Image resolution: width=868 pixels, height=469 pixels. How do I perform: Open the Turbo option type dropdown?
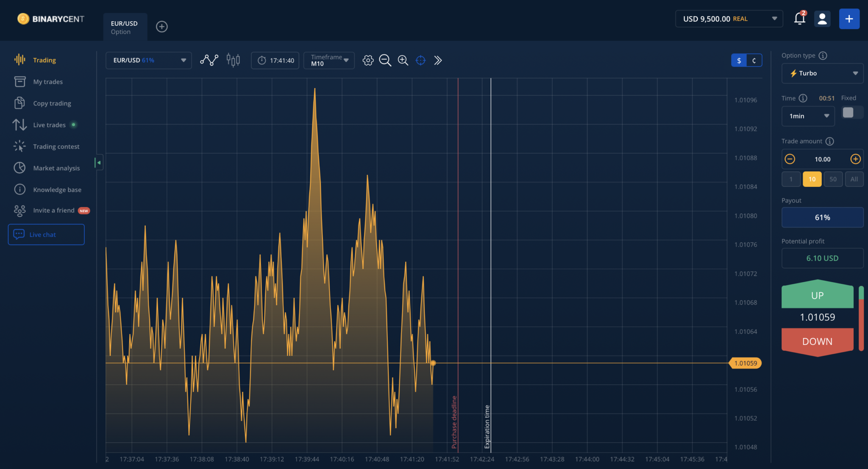tap(822, 73)
